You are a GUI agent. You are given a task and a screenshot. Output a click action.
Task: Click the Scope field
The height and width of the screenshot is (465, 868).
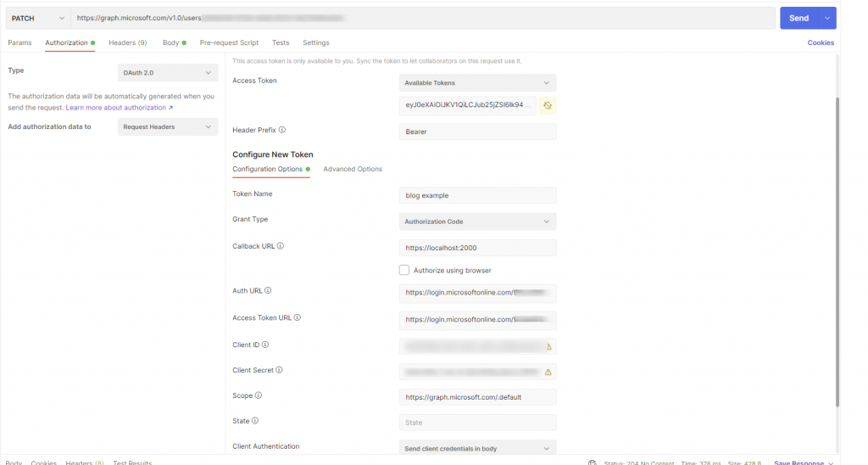click(x=478, y=397)
